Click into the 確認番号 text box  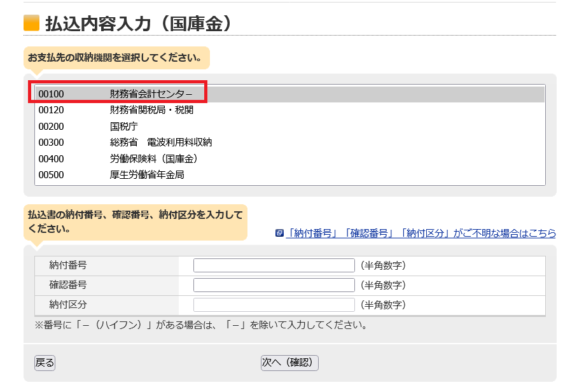(274, 285)
